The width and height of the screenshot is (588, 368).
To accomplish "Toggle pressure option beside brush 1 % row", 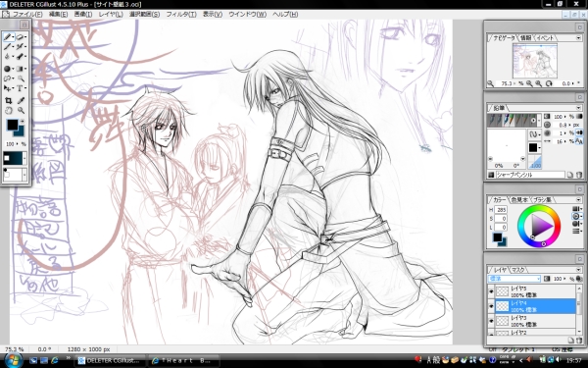I will [578, 132].
